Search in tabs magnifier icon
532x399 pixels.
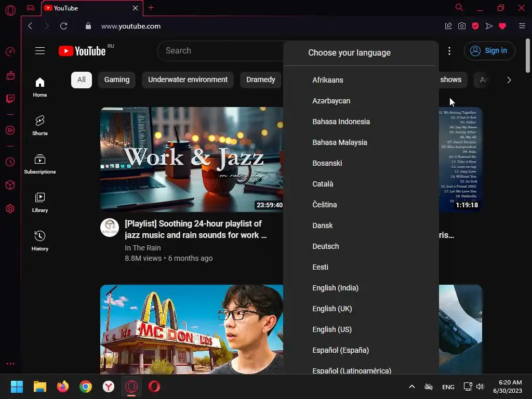pyautogui.click(x=459, y=7)
